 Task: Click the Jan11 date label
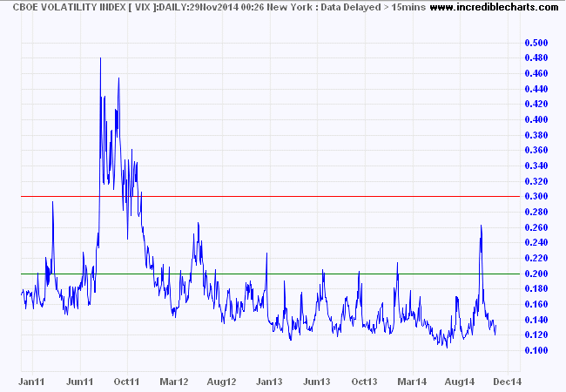(x=31, y=382)
